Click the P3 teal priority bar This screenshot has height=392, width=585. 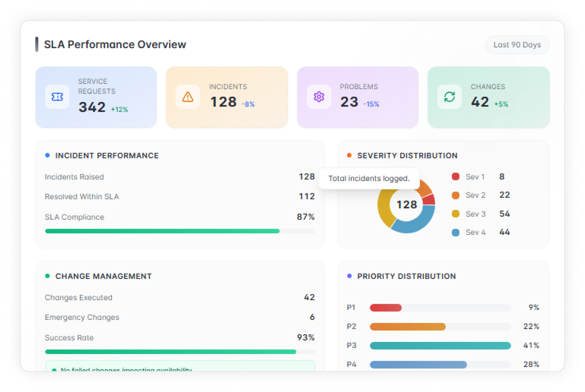point(440,346)
